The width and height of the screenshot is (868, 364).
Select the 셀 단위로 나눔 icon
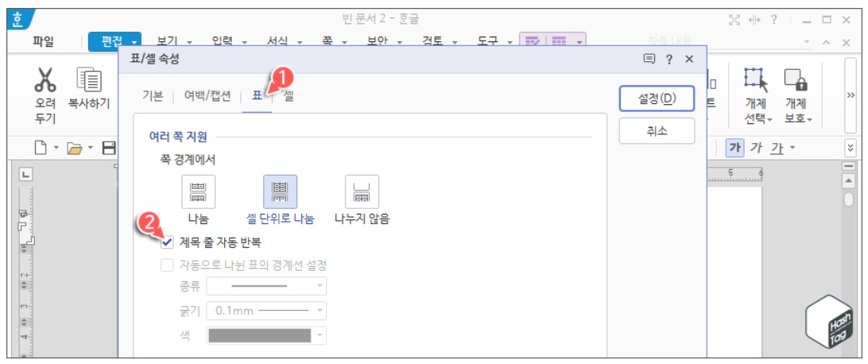tap(280, 192)
